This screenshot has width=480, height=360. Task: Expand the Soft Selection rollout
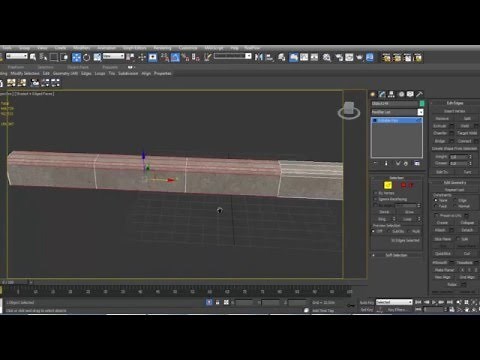pos(396,255)
